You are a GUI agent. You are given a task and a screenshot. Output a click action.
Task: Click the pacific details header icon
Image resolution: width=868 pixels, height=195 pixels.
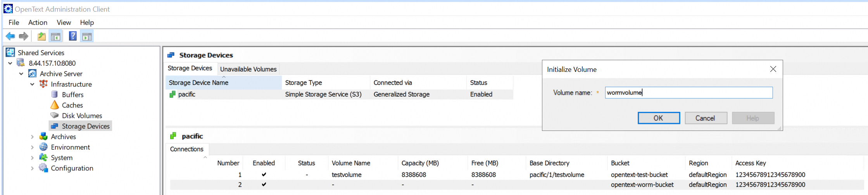(x=173, y=136)
